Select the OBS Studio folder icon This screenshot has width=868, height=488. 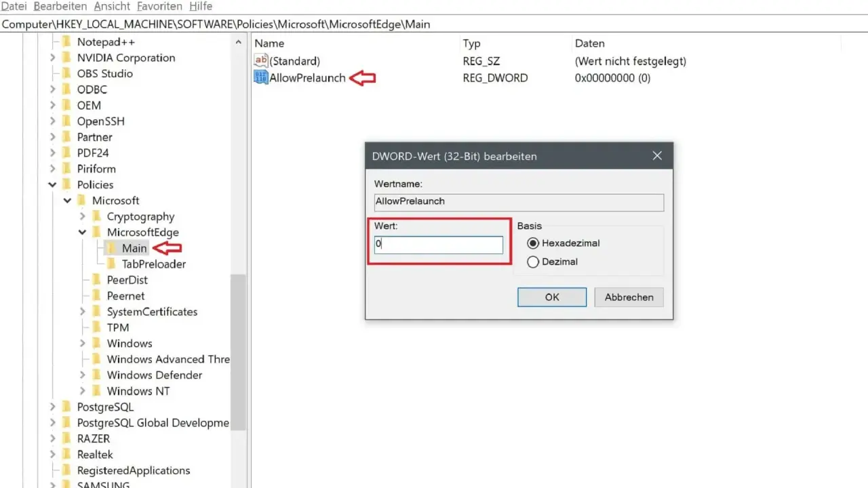click(x=66, y=74)
